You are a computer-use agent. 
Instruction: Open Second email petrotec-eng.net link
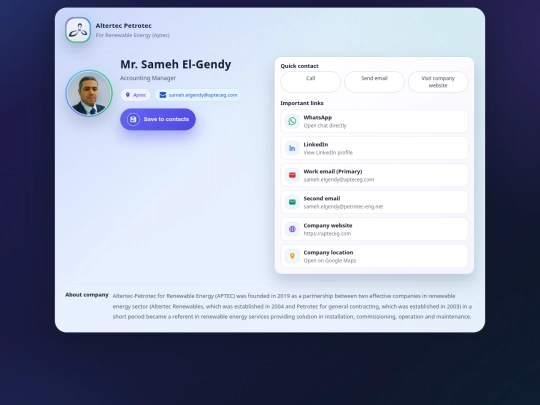coord(374,202)
